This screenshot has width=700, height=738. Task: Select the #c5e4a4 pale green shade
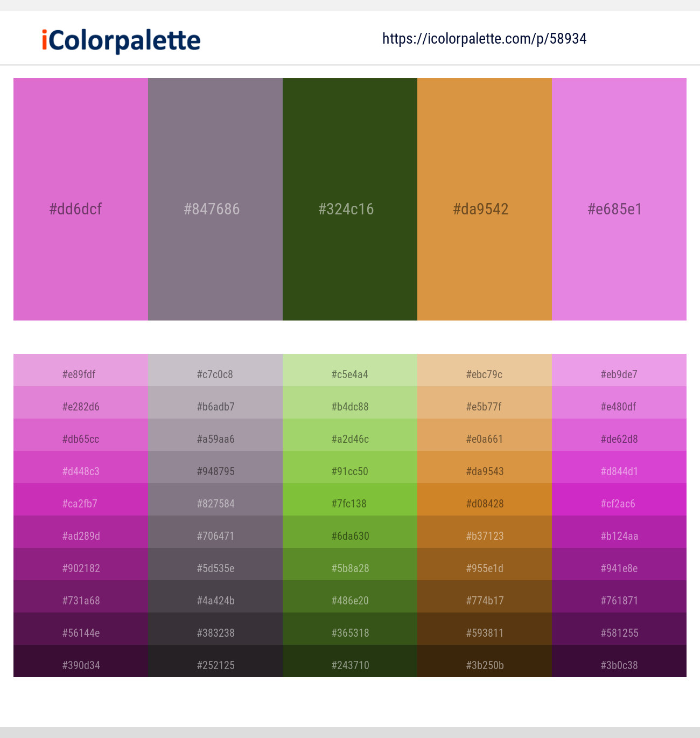tap(350, 370)
